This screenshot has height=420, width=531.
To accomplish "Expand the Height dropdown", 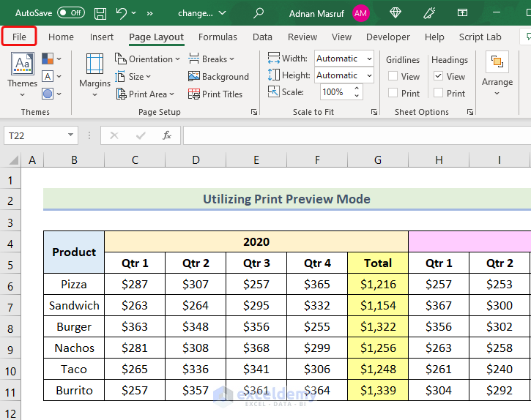I will 368,75.
